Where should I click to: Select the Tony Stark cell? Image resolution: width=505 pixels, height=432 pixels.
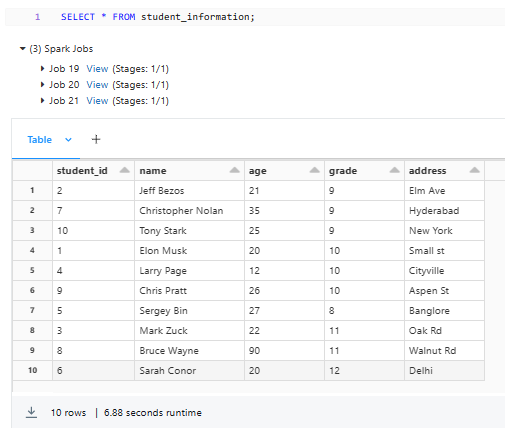189,231
